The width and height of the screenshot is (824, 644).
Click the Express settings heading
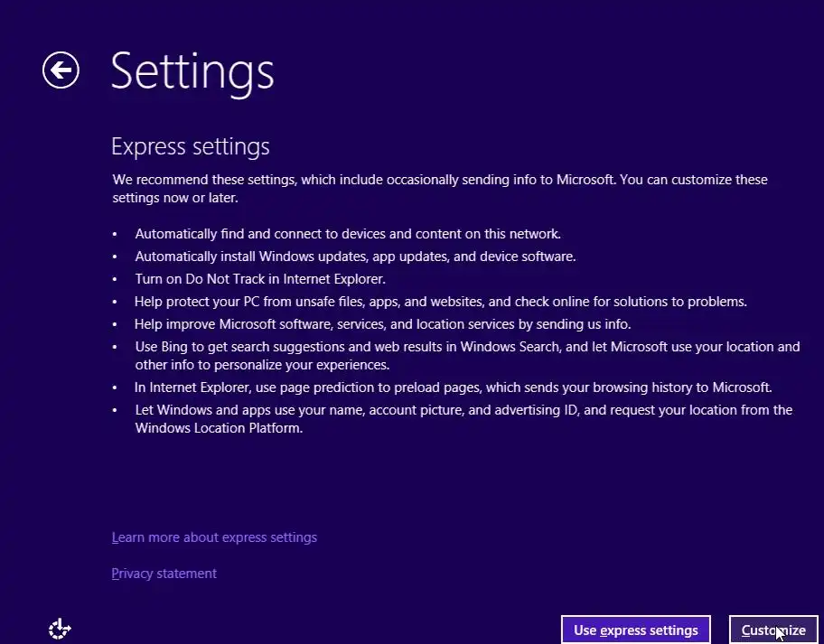tap(190, 146)
